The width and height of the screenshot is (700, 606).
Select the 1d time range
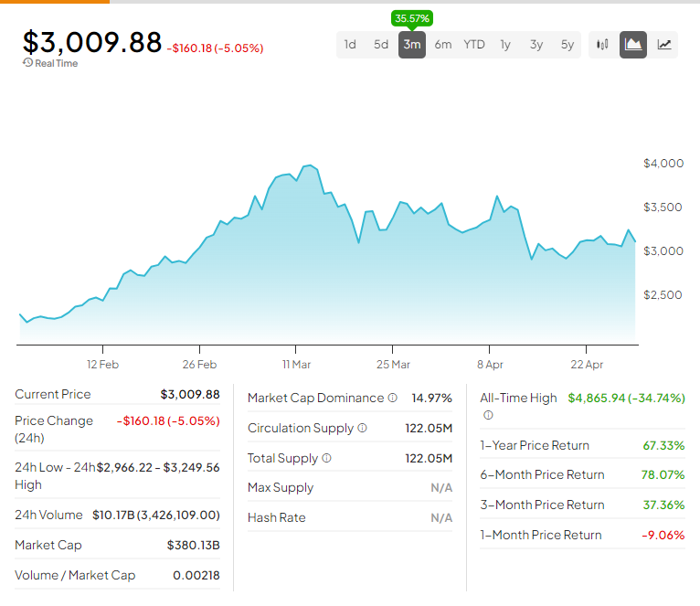pos(350,45)
